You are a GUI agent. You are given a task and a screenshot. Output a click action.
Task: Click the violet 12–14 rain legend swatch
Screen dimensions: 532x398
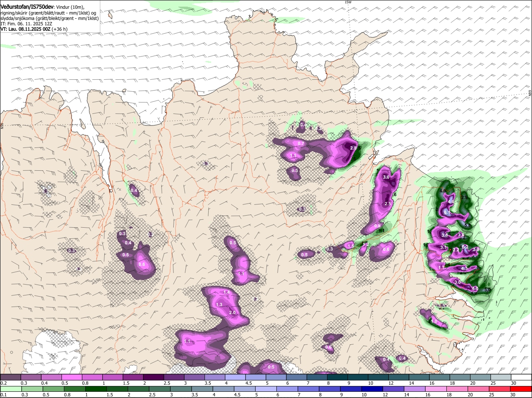(x=394, y=389)
